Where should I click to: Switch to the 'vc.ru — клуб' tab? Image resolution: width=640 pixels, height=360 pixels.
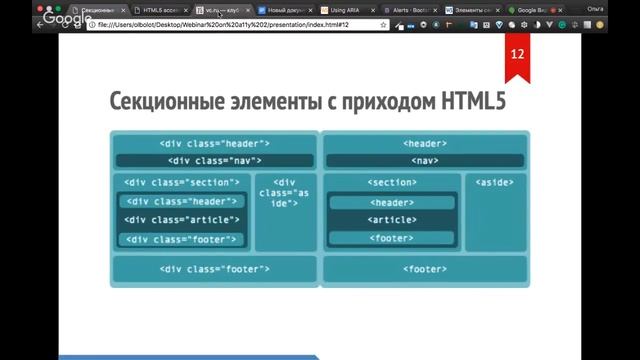[x=222, y=10]
